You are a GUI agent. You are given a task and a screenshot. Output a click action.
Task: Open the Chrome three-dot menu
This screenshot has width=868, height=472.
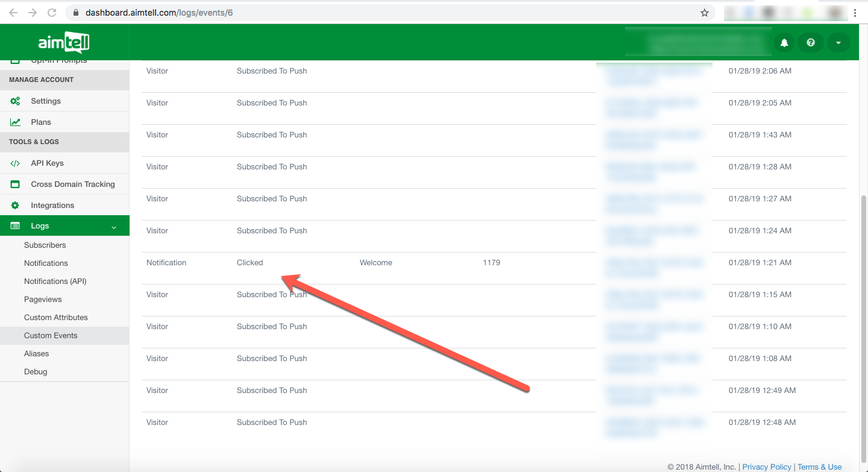[x=855, y=13]
